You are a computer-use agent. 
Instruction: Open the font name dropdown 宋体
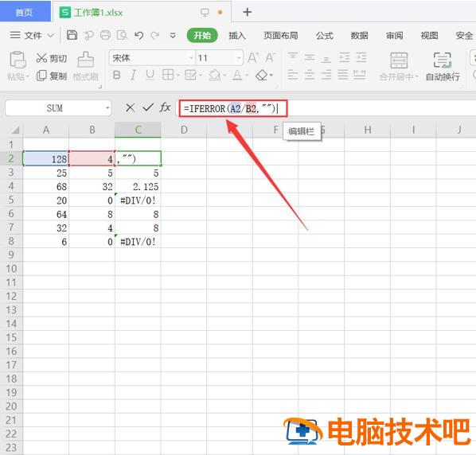pyautogui.click(x=191, y=57)
